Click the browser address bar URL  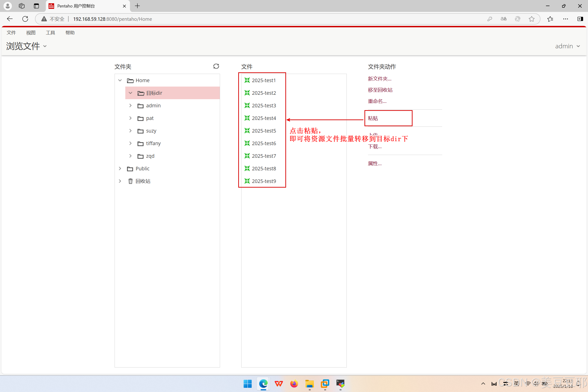coord(112,19)
